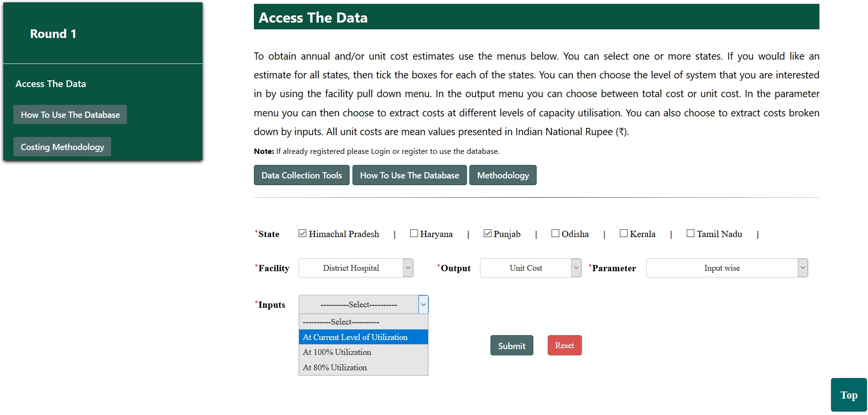Open the Parameter dropdown showing Input wise
Image resolution: width=868 pixels, height=415 pixels.
(x=727, y=268)
